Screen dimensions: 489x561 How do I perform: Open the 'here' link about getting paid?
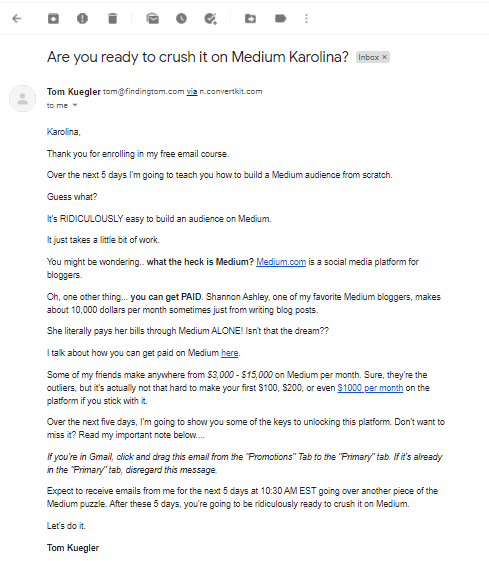click(230, 353)
